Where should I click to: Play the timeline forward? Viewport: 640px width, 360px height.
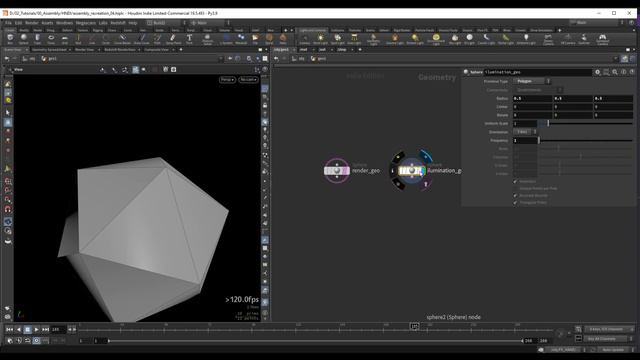(37, 329)
